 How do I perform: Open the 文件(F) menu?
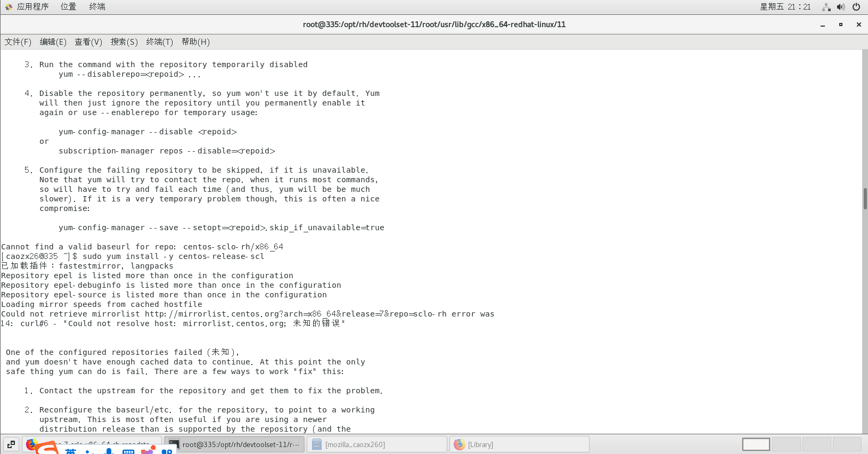[x=18, y=42]
